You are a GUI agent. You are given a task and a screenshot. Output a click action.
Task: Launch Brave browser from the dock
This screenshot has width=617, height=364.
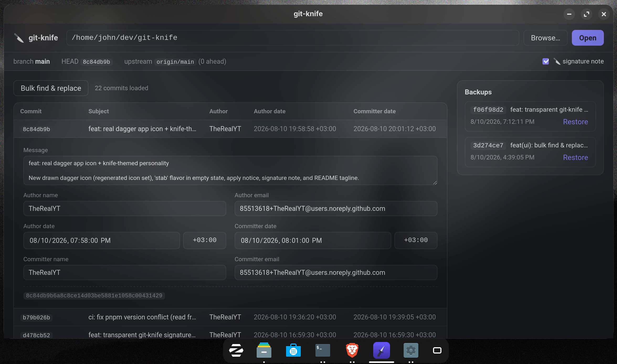click(352, 350)
